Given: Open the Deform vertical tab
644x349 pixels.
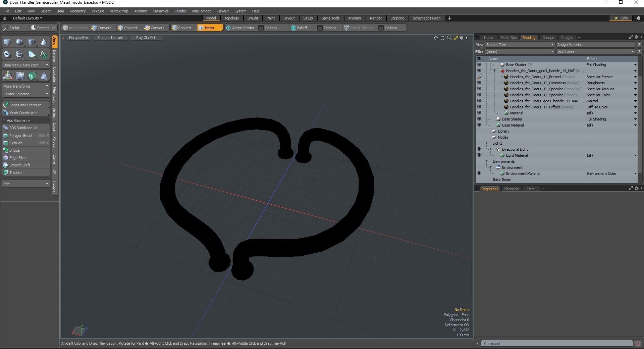Looking at the screenshot, I should tap(55, 56).
